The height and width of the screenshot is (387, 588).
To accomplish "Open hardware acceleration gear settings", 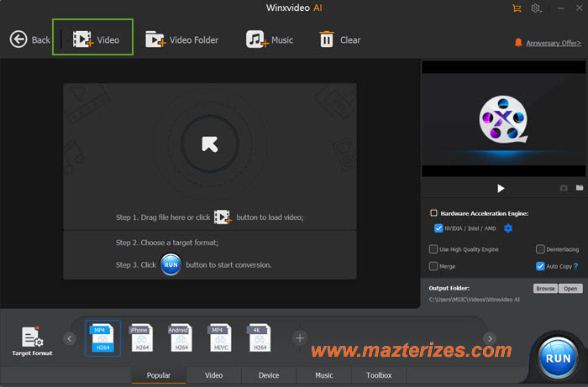I will click(508, 228).
